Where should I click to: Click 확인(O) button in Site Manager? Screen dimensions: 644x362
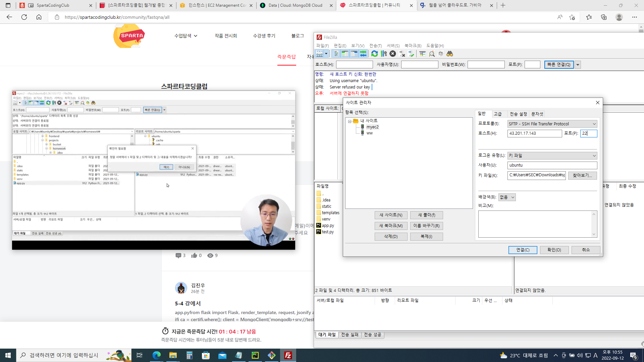click(554, 250)
